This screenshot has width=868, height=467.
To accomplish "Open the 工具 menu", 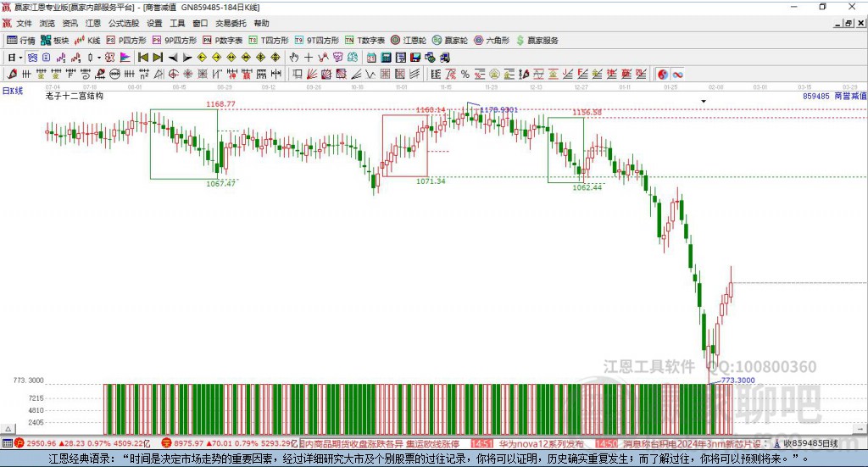I will pos(177,23).
